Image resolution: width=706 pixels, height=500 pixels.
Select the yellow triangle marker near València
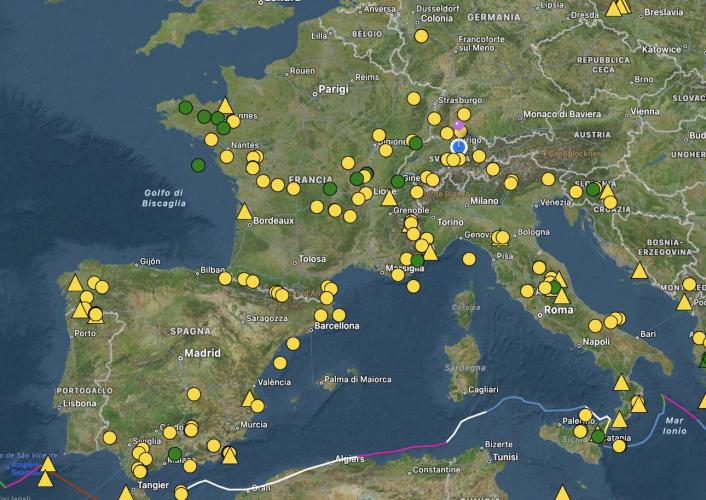[x=249, y=399]
